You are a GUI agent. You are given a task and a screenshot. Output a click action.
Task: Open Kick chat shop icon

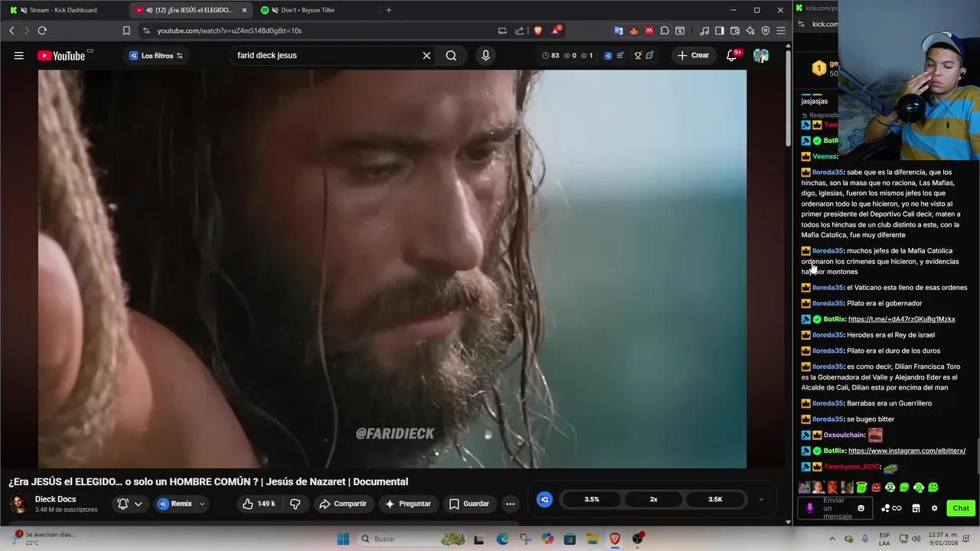point(916,508)
